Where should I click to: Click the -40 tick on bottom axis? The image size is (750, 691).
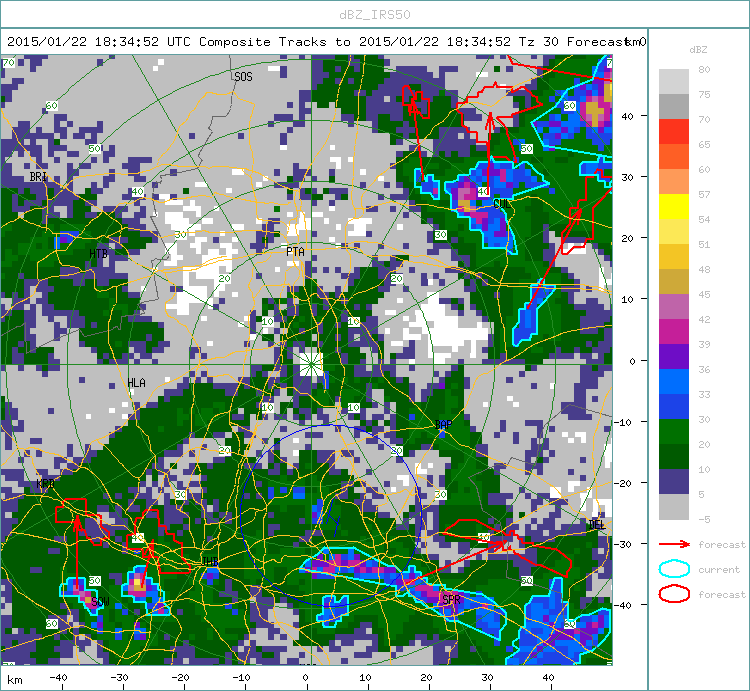[x=58, y=677]
